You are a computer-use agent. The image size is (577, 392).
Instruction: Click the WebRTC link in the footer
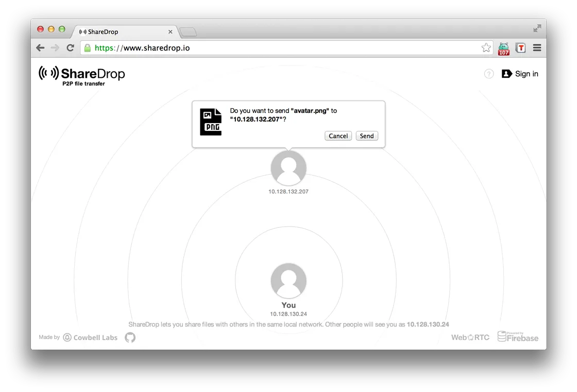tap(469, 337)
